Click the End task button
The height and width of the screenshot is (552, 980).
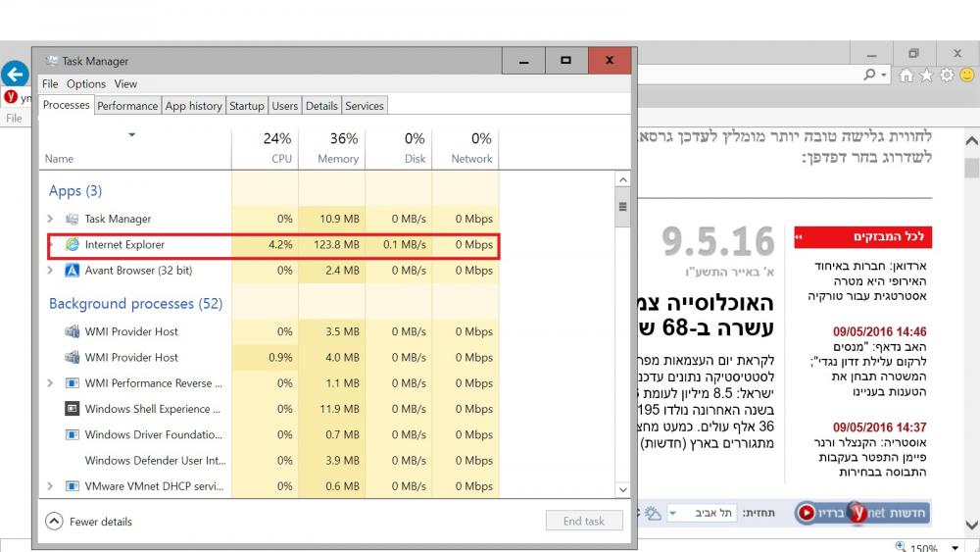[584, 521]
